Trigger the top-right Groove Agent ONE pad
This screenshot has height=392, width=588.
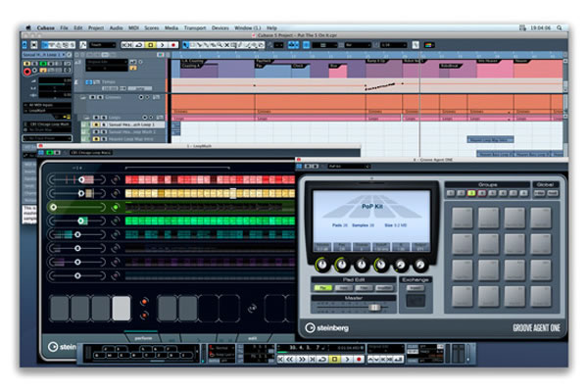[541, 218]
